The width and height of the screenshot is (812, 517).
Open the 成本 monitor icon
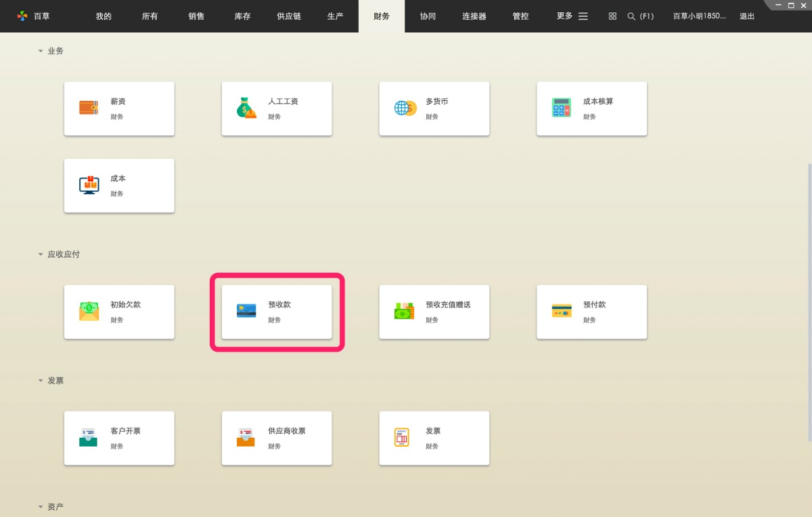(x=89, y=185)
